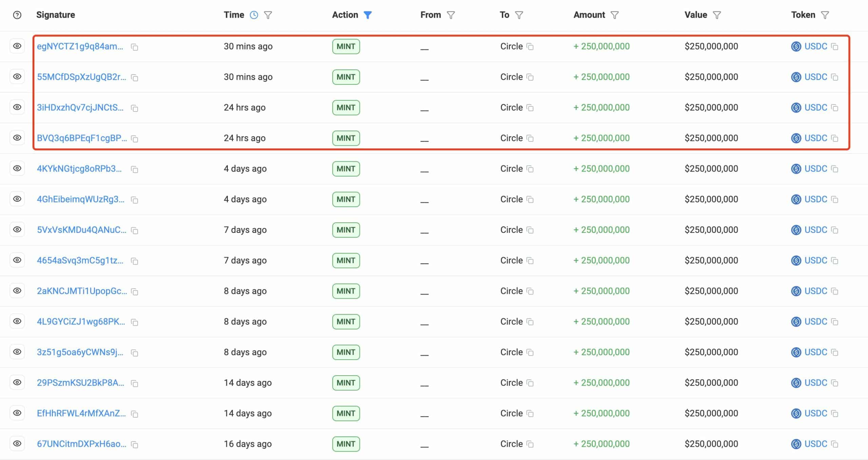Viewport: 868px width, 460px height.
Task: Click USDC coin logo in last row
Action: [x=796, y=444]
